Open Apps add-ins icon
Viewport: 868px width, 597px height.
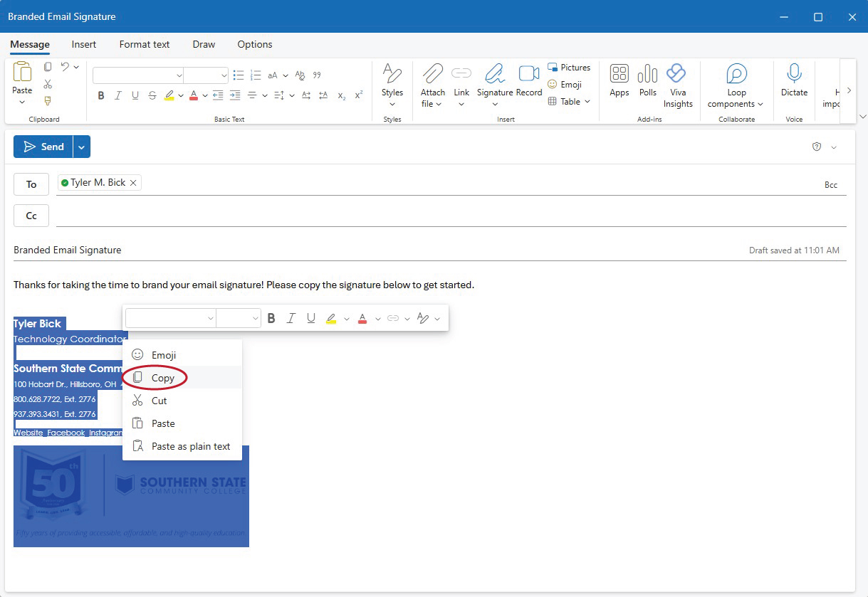pyautogui.click(x=619, y=73)
